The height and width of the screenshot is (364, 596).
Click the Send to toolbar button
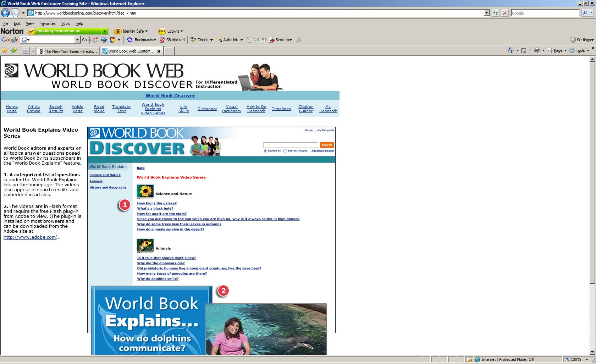tap(280, 40)
